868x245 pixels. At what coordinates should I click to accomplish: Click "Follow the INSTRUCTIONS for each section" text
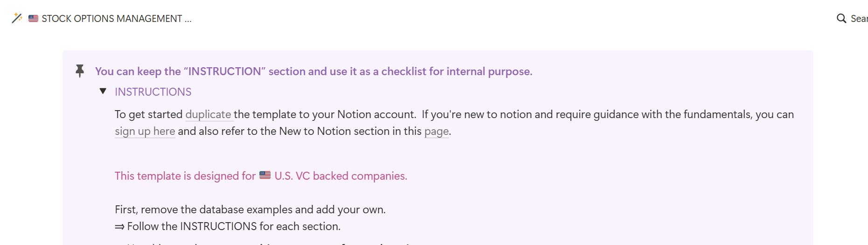(x=233, y=226)
